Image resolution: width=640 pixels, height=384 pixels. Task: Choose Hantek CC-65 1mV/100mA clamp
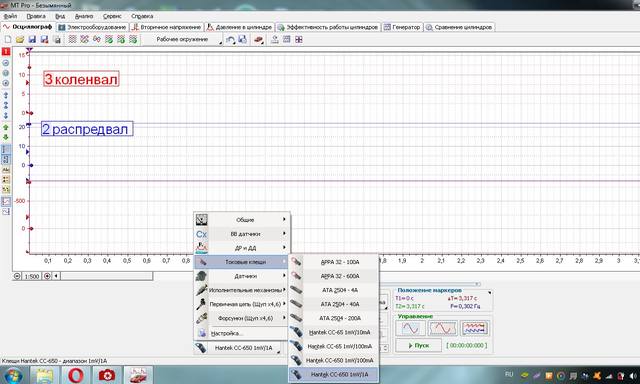point(334,346)
